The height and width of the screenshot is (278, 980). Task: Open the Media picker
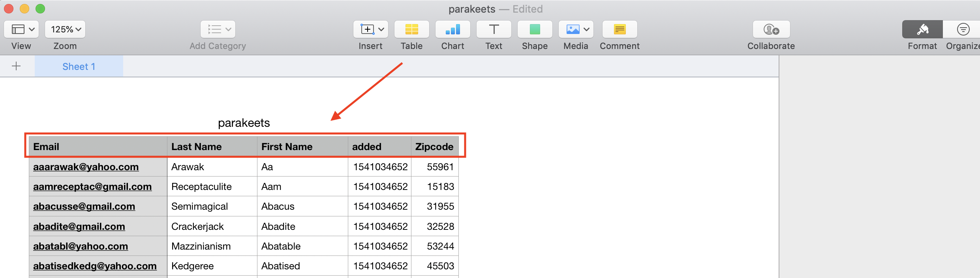click(576, 30)
